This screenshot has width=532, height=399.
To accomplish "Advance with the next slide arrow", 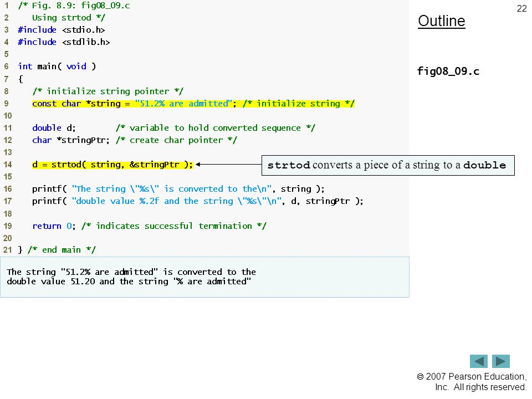I will (x=501, y=361).
